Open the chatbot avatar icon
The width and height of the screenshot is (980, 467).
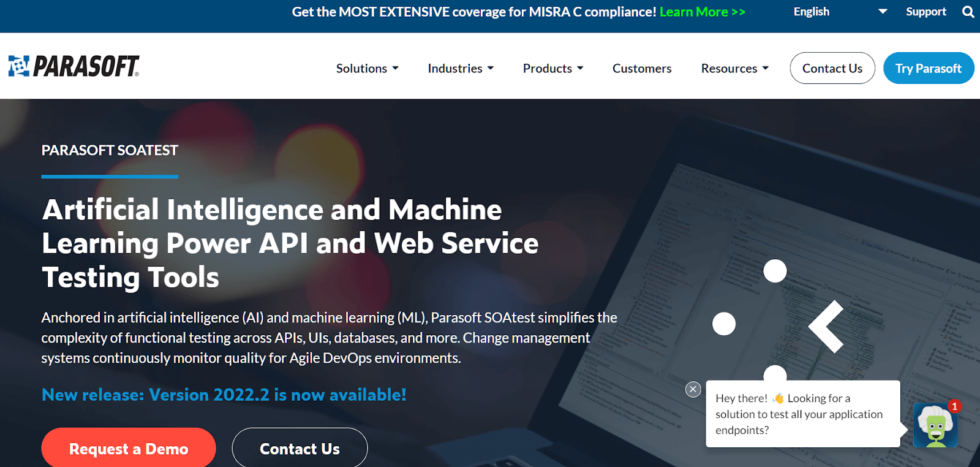[935, 426]
